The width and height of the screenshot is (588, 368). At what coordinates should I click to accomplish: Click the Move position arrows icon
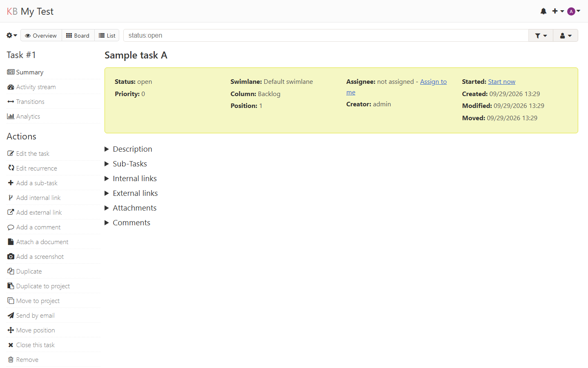coord(11,330)
